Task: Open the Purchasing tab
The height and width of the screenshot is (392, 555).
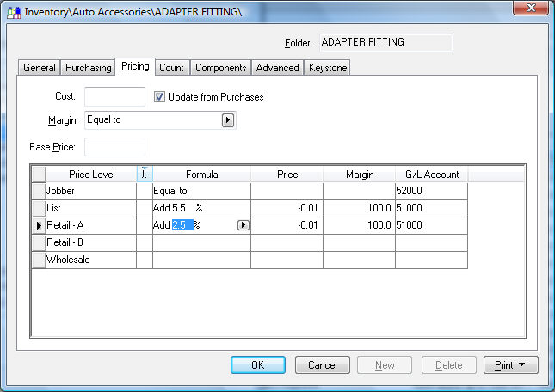Action: 88,68
